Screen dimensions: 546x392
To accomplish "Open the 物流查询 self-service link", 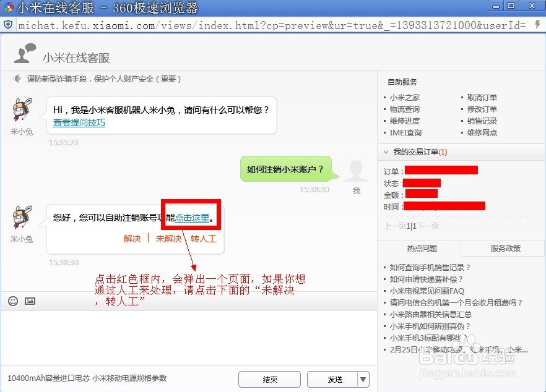I will 405,109.
